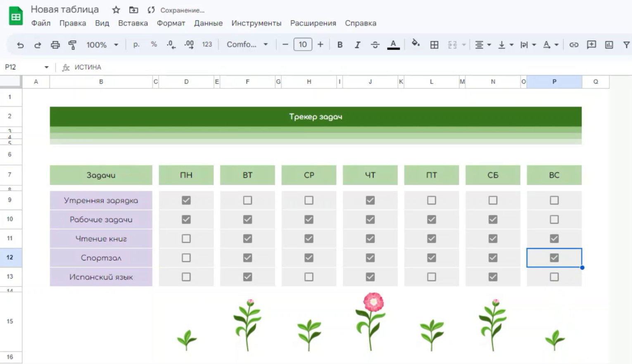Viewport: 632px width, 364px height.
Task: Insert a chart
Action: [609, 45]
